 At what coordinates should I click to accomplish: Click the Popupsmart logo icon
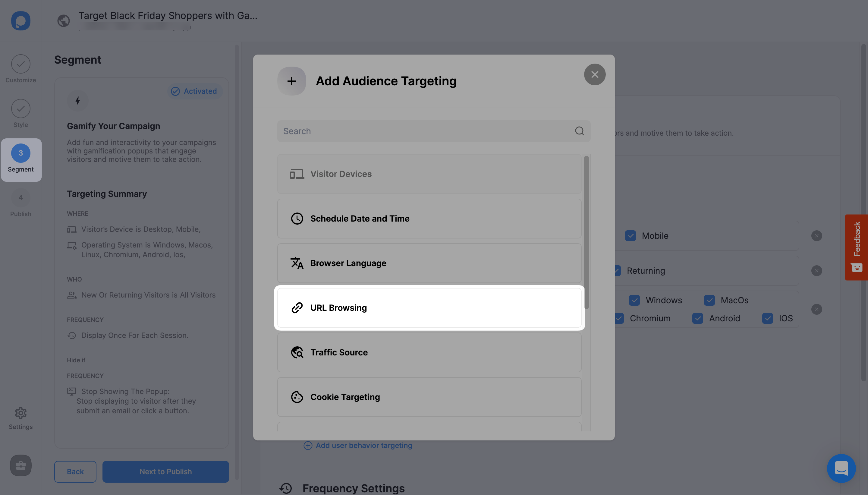coord(21,21)
